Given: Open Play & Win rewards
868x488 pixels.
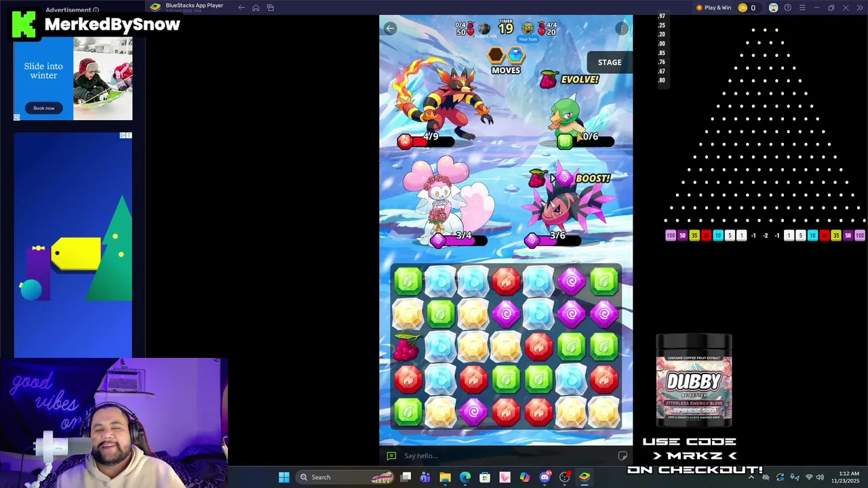Looking at the screenshot, I should coord(713,7).
